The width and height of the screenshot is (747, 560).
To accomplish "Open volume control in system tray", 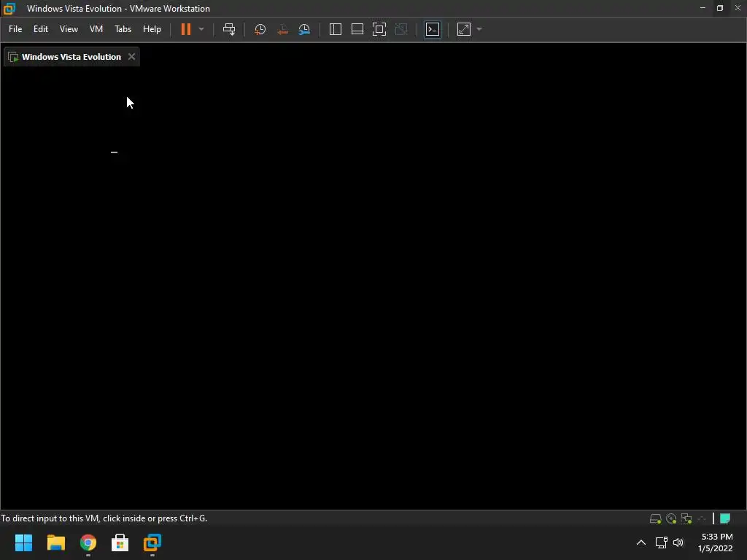I will (678, 542).
